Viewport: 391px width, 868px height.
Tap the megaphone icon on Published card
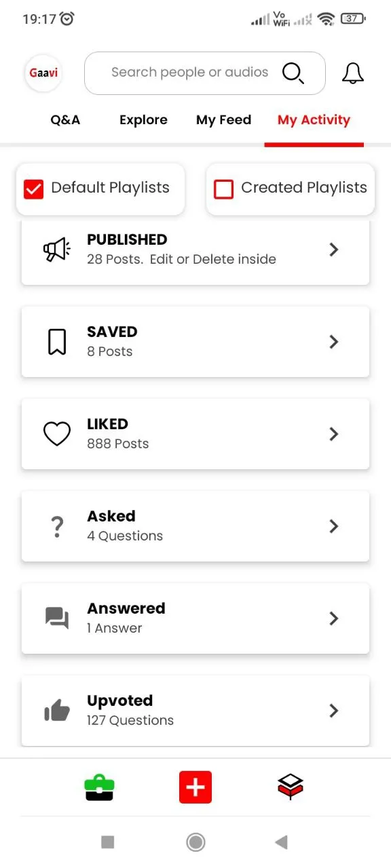(57, 250)
